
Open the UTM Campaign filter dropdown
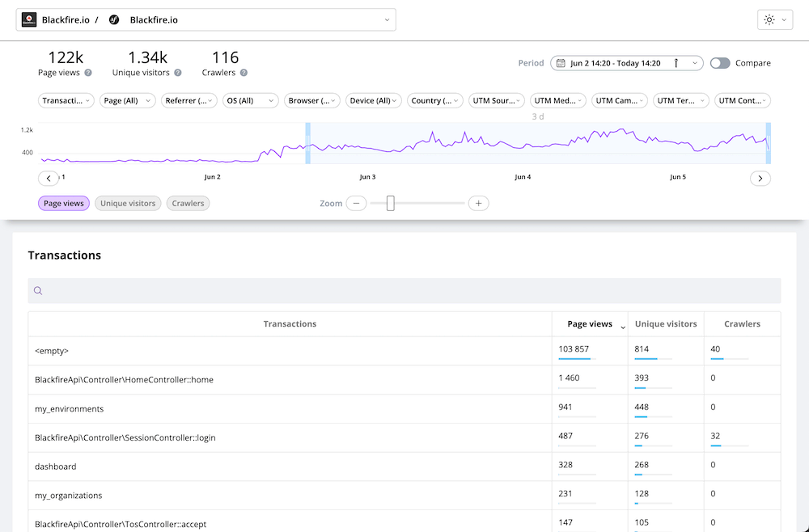pyautogui.click(x=619, y=100)
